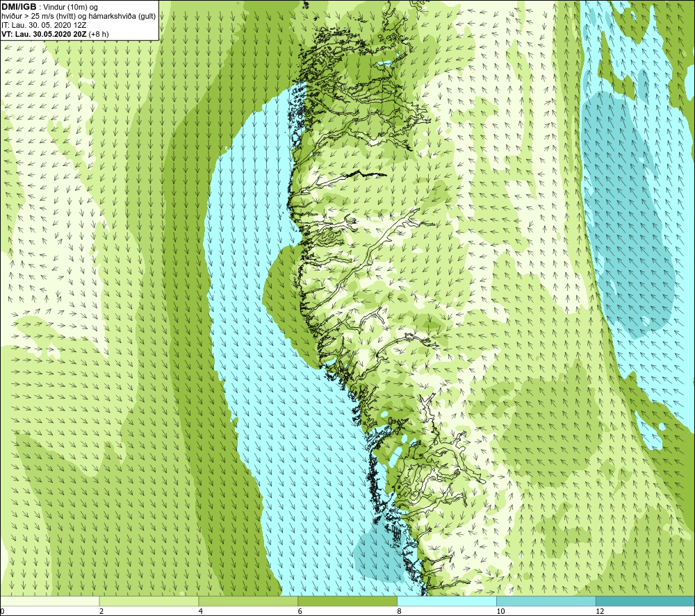
Task: Click the "DMI/IGB" title text
Action: click(x=19, y=7)
